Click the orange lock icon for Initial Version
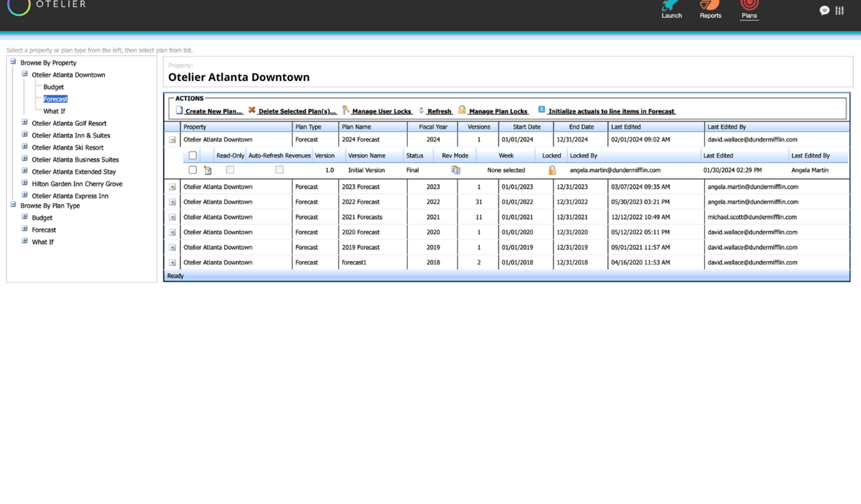Image resolution: width=861 pixels, height=504 pixels. [x=552, y=170]
